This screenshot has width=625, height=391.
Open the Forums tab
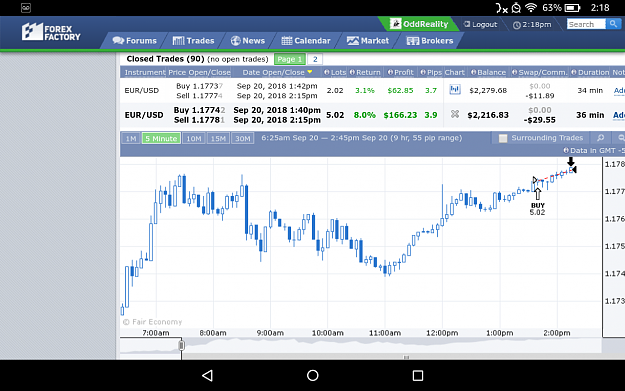(135, 41)
